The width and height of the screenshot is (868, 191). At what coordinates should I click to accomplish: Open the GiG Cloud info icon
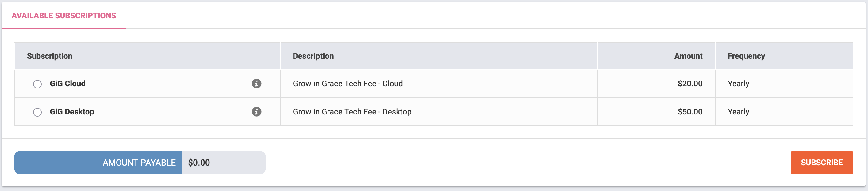[x=256, y=83]
